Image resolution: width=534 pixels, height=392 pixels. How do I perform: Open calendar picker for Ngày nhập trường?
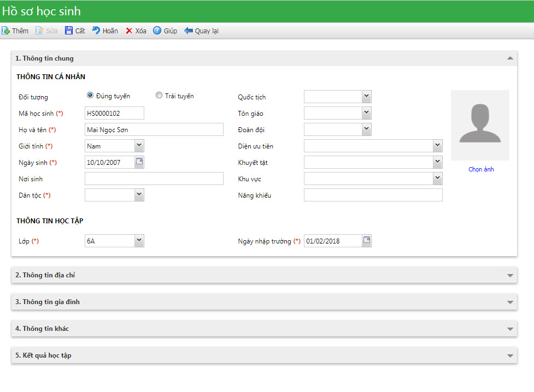[x=366, y=240]
